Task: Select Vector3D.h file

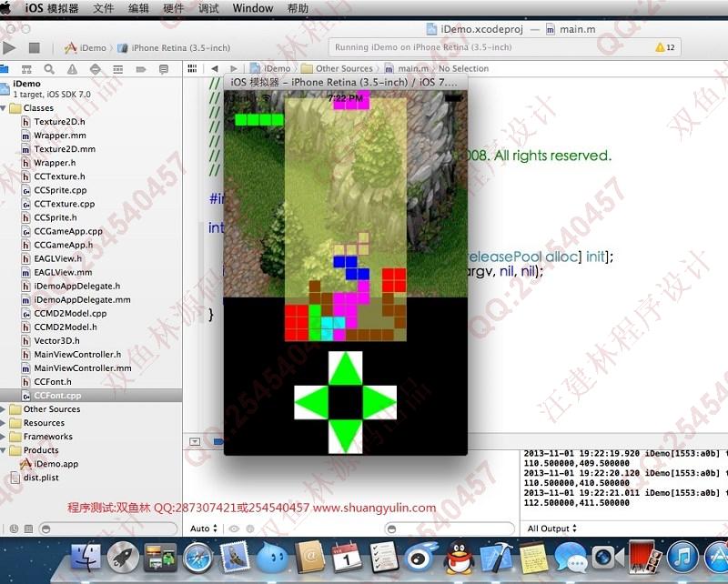Action: coord(56,341)
